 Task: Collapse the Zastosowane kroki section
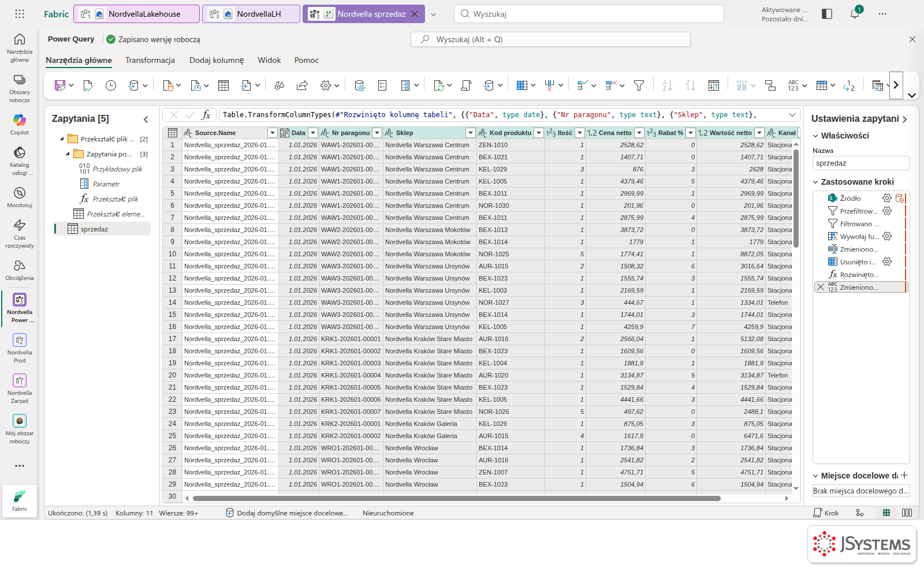point(815,182)
